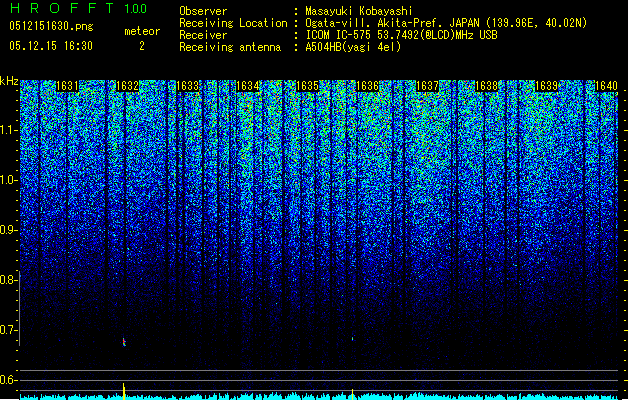The height and width of the screenshot is (400, 629).
Task: Click the observer name Masayuki Kobayashi
Action: tap(359, 11)
